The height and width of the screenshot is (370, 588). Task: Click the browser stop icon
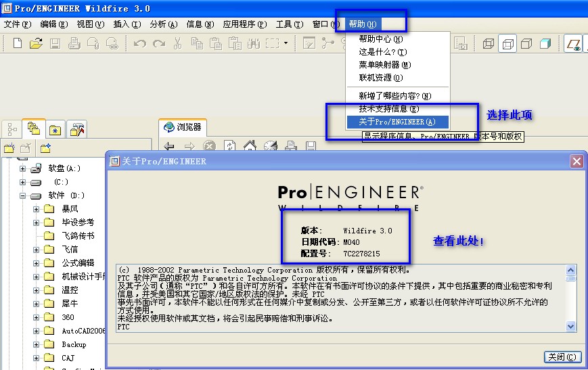pos(209,146)
